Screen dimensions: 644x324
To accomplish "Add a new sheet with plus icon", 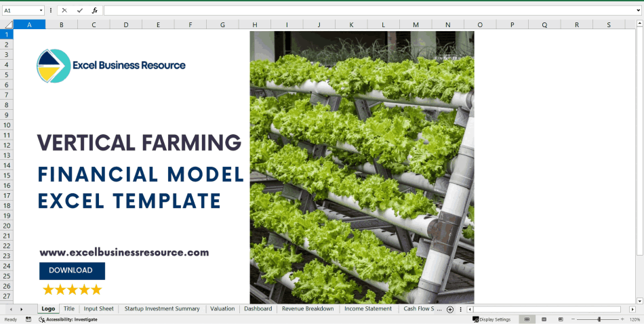I will pos(449,310).
